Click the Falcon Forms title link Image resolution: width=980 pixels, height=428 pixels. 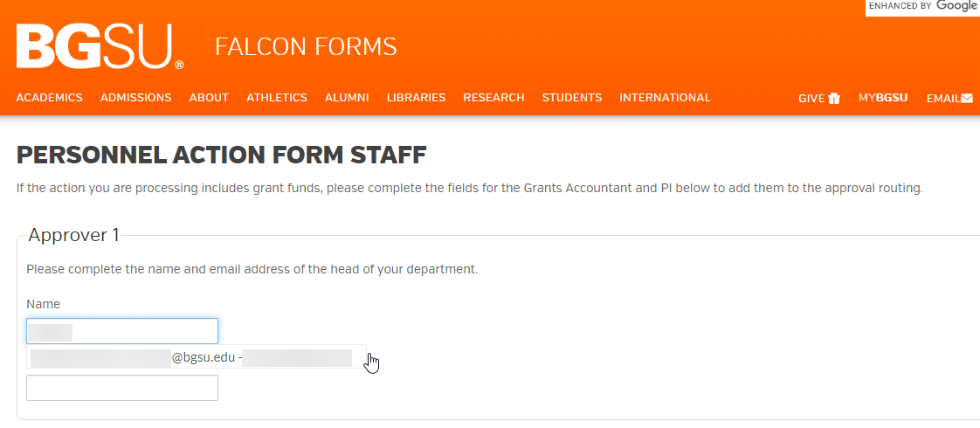[306, 46]
